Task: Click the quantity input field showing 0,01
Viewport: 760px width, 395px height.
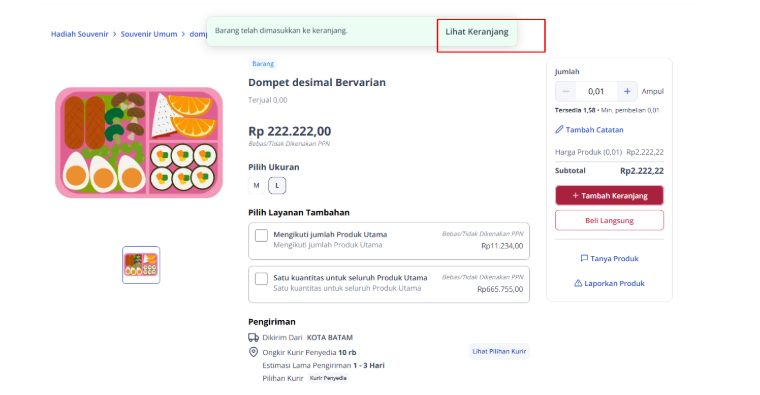Action: point(596,91)
